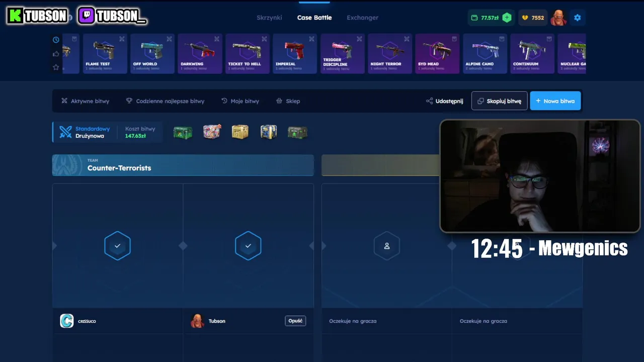Click the Udostępnij share button
This screenshot has height=362, width=644.
(444, 101)
